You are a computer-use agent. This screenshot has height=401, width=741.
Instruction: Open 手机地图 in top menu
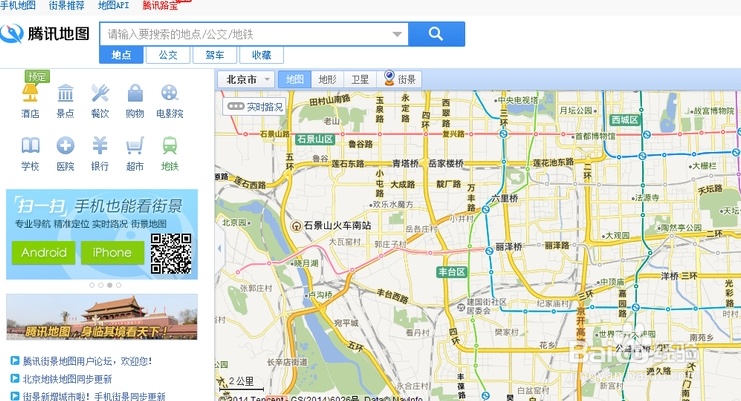tap(18, 5)
